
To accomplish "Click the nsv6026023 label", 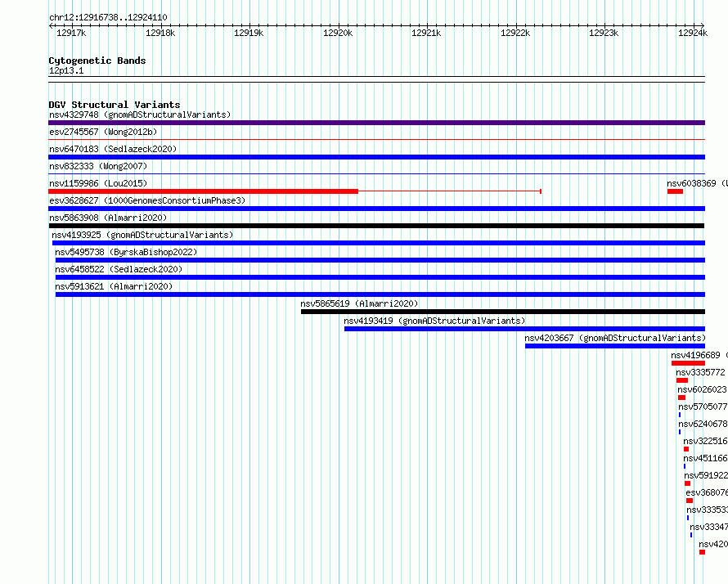I will coord(702,389).
